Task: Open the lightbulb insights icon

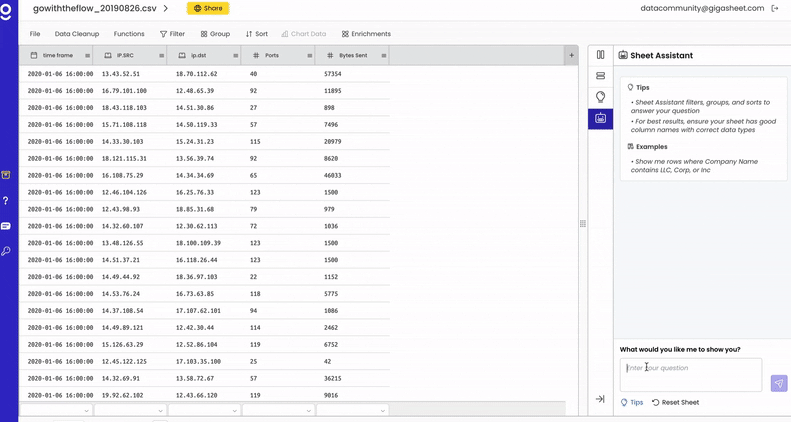Action: tap(600, 97)
